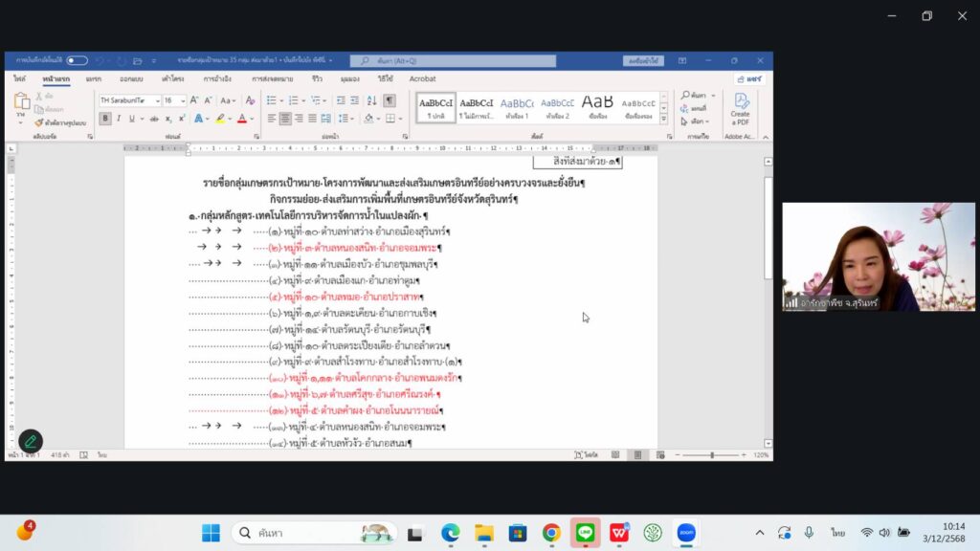Click the Create a PDF Acrobat icon
This screenshot has width=980, height=551.
point(740,109)
